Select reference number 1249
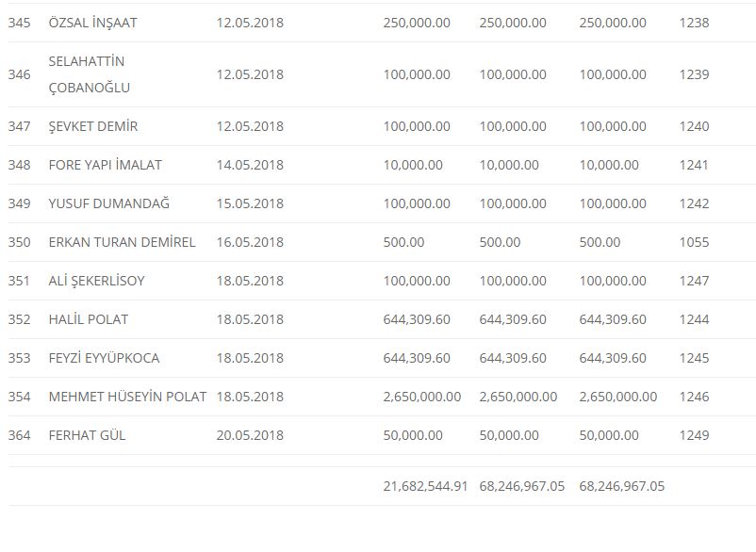 tap(694, 435)
